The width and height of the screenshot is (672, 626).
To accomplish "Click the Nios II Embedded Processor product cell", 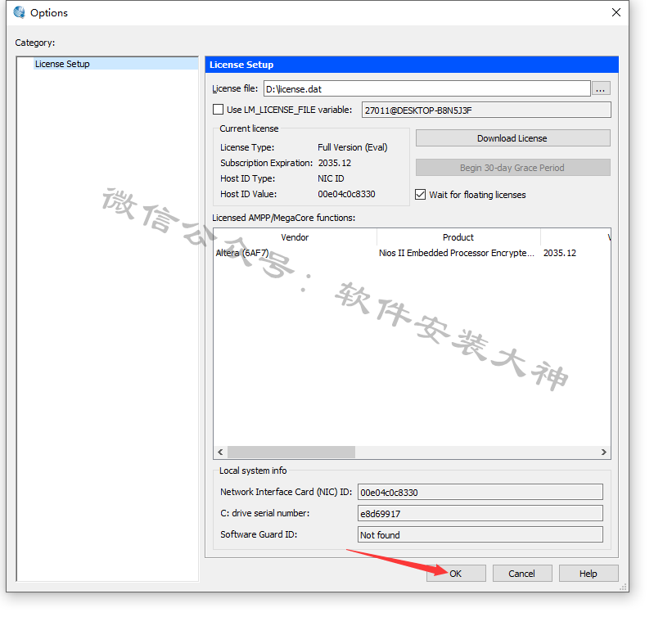I will click(457, 253).
